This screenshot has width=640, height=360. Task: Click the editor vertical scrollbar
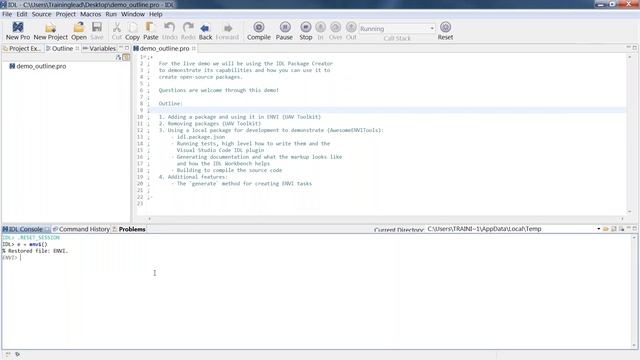[x=630, y=134]
